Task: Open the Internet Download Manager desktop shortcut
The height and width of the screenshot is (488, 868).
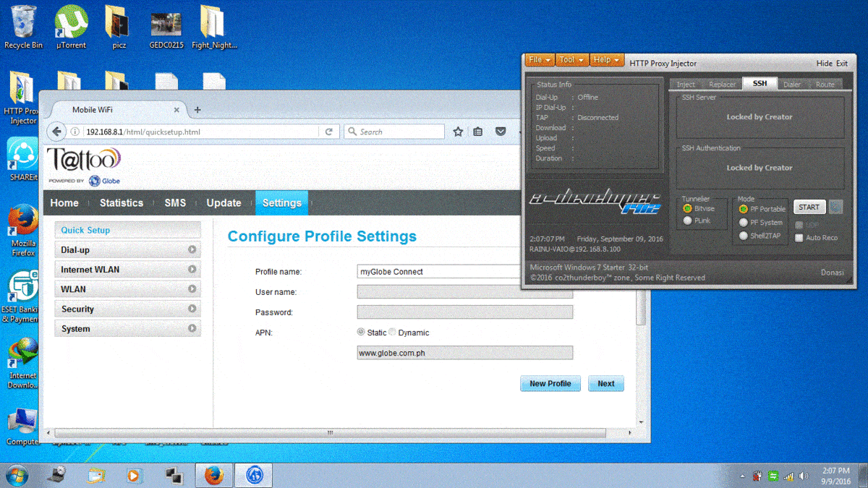Action: pos(23,364)
